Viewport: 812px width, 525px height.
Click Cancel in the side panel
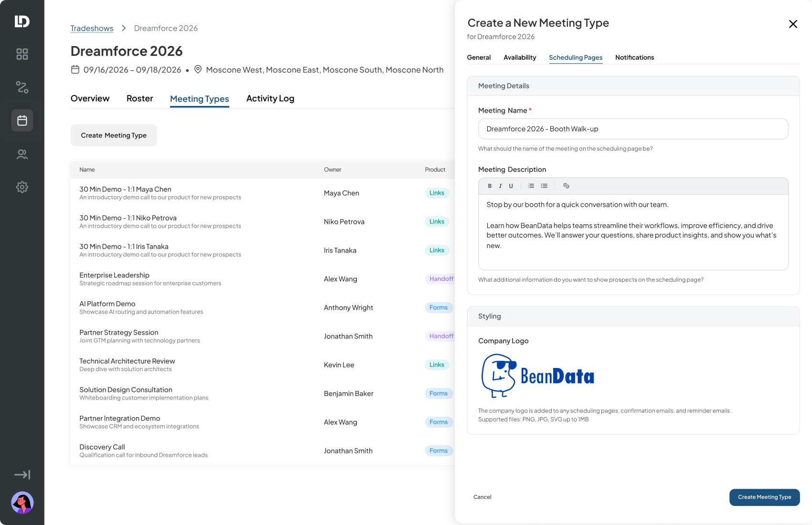[482, 497]
